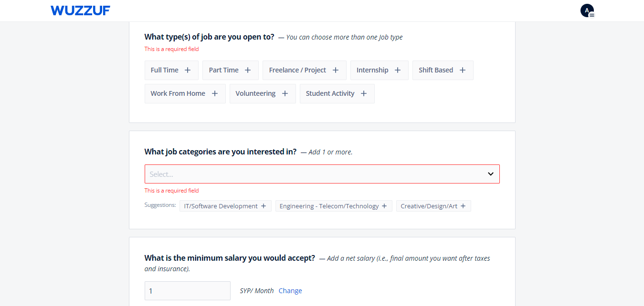Viewport: 644px width, 306px height.
Task: Toggle the Student Activity job type
Action: click(x=337, y=93)
